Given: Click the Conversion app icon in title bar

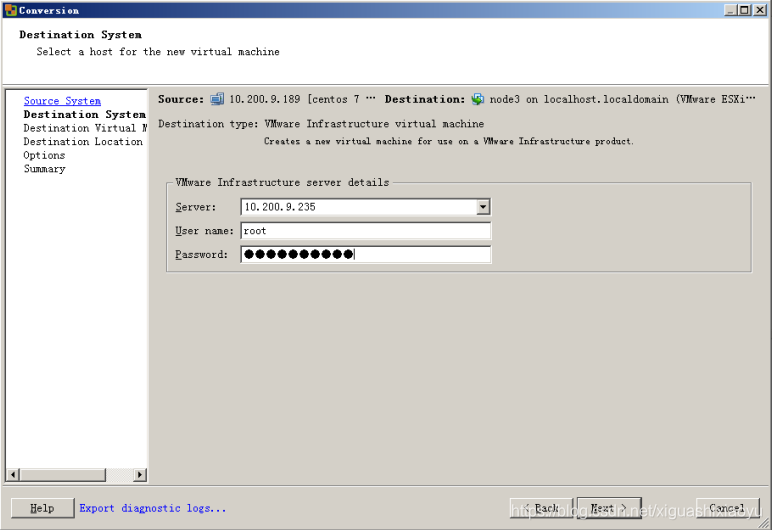Looking at the screenshot, I should tap(11, 10).
